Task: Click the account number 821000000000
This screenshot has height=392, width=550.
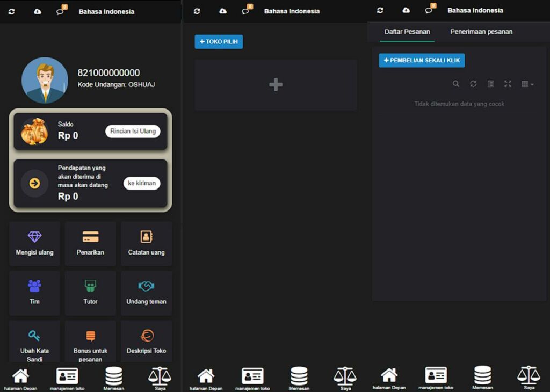Action: 108,72
